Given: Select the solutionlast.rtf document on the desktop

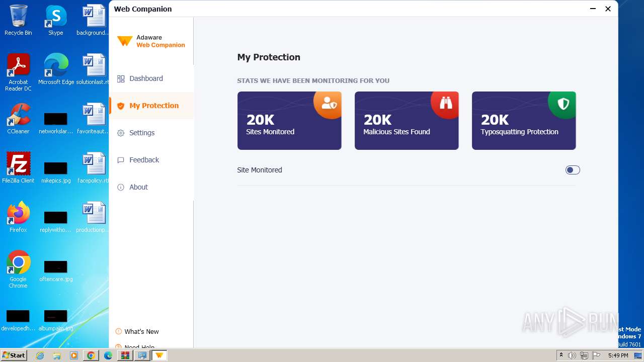Looking at the screenshot, I should (93, 69).
